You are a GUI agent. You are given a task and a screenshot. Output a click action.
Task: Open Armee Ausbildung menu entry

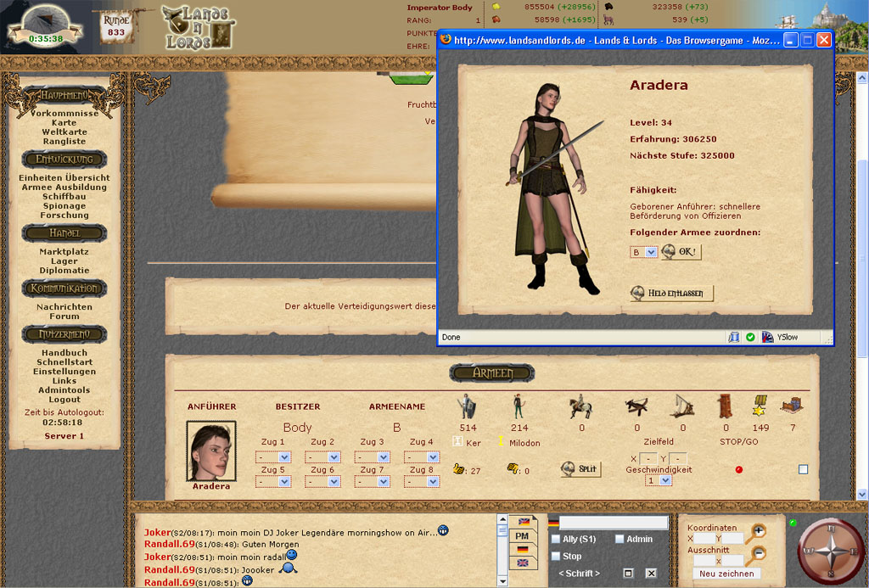click(x=64, y=188)
